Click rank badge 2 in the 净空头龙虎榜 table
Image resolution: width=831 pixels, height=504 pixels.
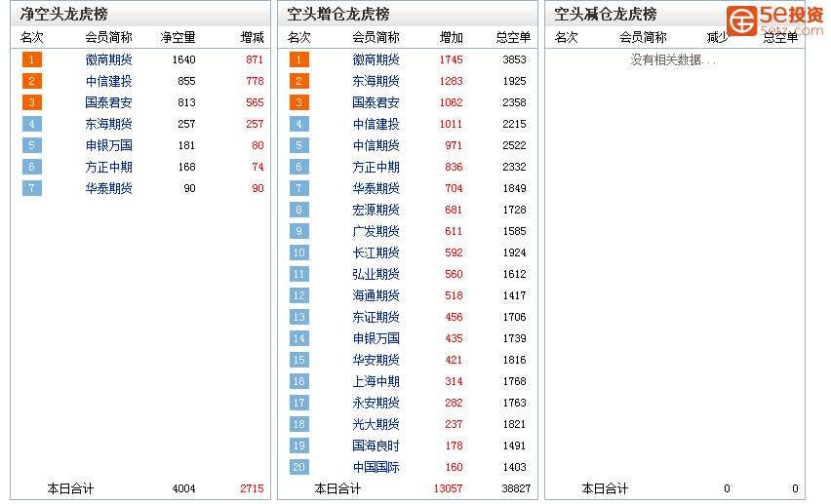coord(32,81)
